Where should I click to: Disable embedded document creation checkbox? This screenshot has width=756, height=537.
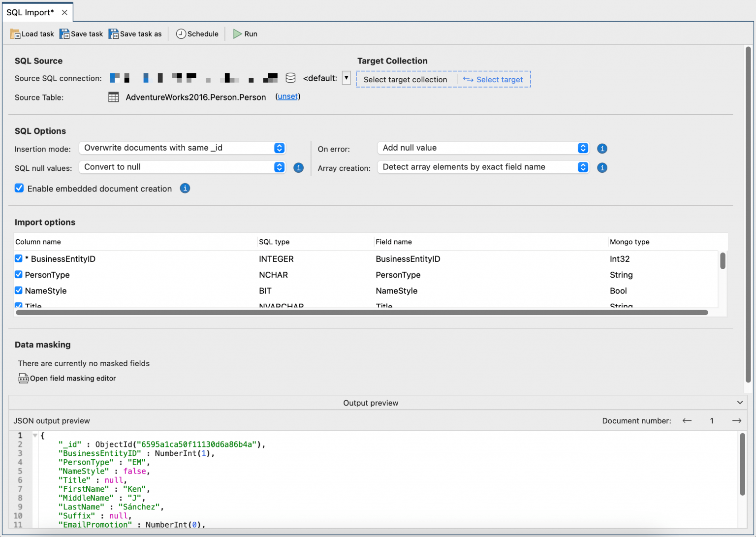click(19, 189)
